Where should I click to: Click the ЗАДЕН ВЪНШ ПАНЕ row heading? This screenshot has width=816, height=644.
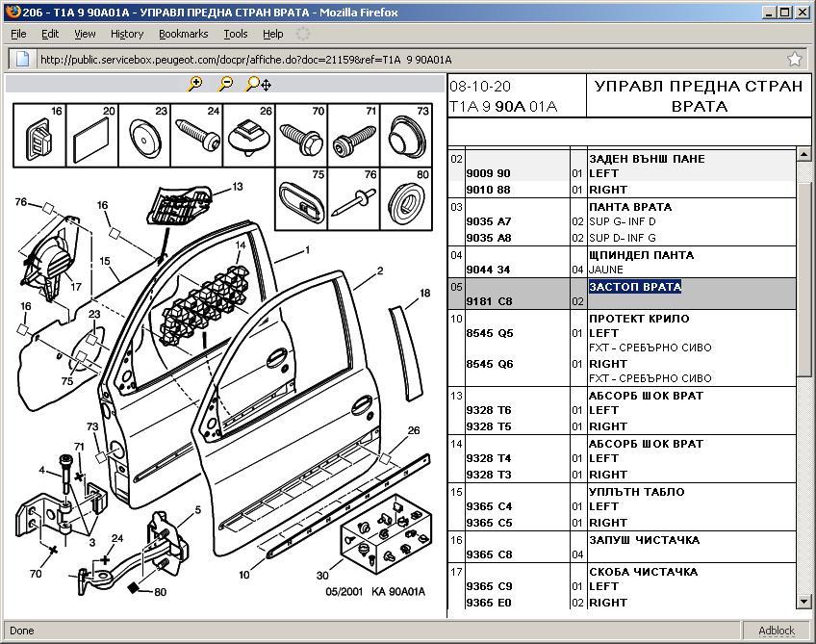click(647, 159)
